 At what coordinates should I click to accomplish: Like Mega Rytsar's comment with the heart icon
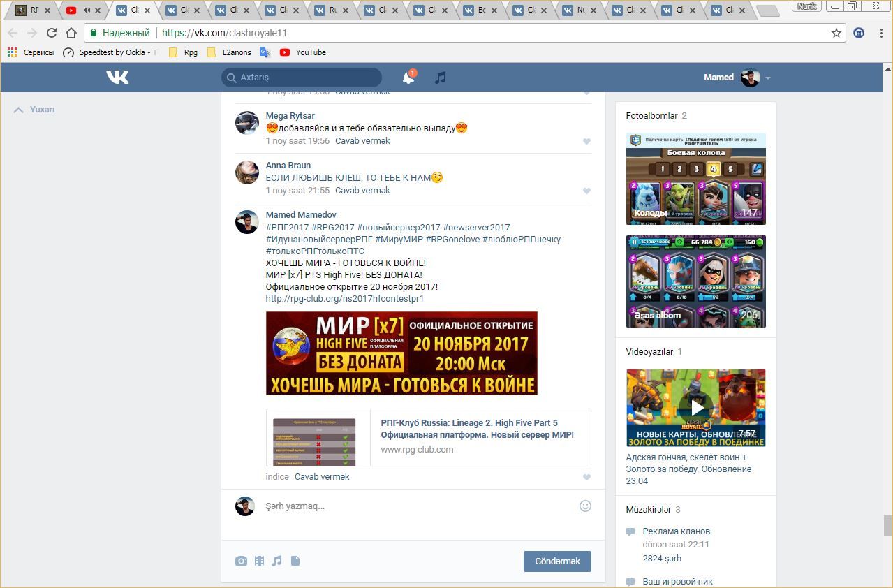coord(586,141)
